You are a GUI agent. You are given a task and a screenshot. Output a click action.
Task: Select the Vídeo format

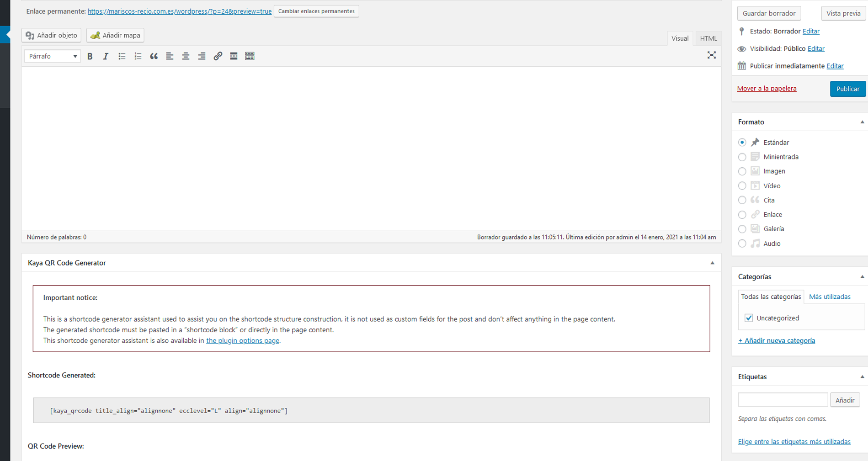click(x=742, y=185)
